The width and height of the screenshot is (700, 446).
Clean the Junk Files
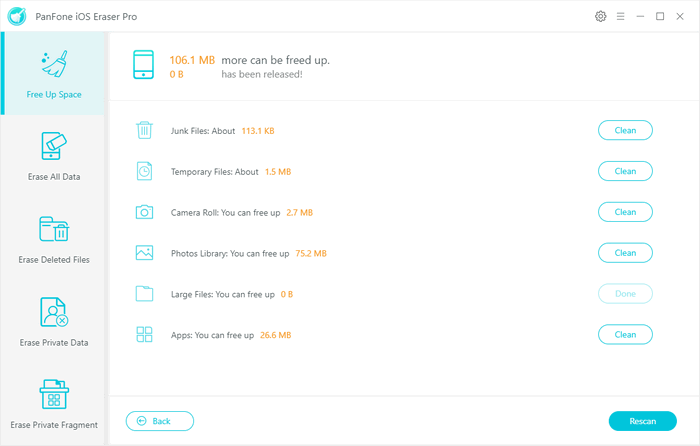[x=625, y=130]
